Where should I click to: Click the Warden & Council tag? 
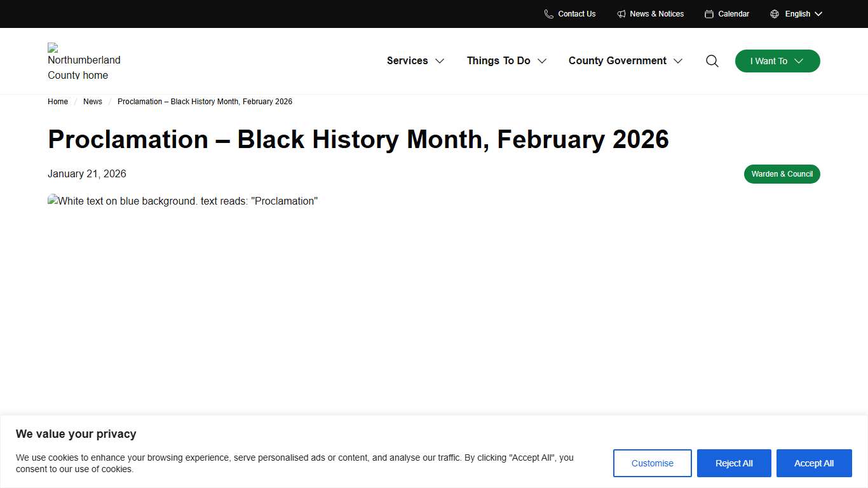782,173
